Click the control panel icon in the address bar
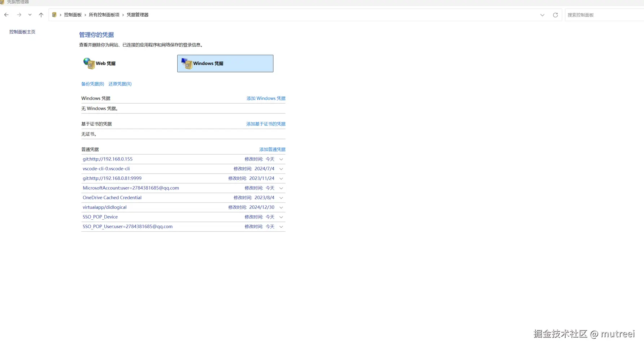Screen dimensions: 644x348 (x=54, y=15)
